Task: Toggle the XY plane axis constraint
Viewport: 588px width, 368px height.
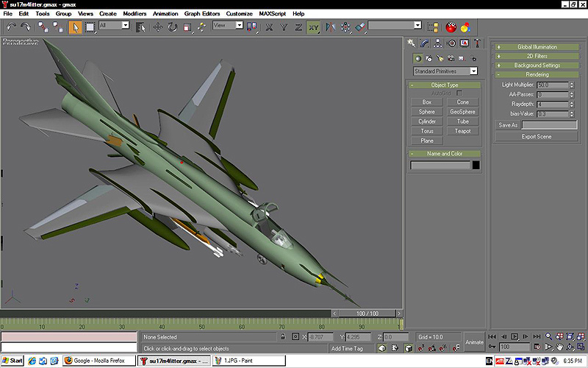Action: tap(314, 26)
